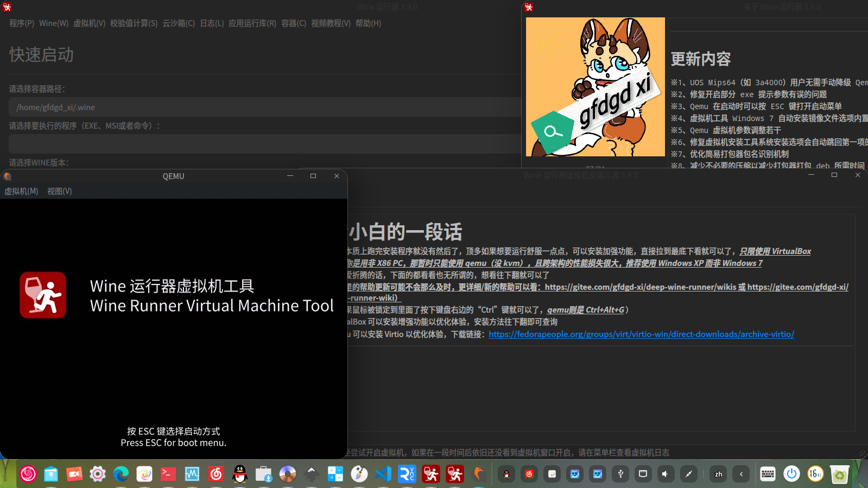868x488 pixels.
Task: Launch Visual Studio Code from dock
Action: (x=383, y=474)
